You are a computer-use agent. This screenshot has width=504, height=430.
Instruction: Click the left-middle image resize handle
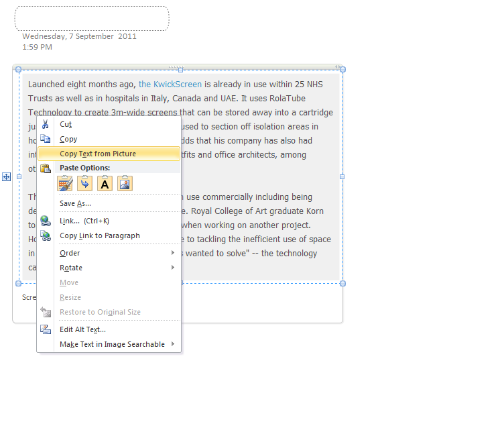[19, 176]
